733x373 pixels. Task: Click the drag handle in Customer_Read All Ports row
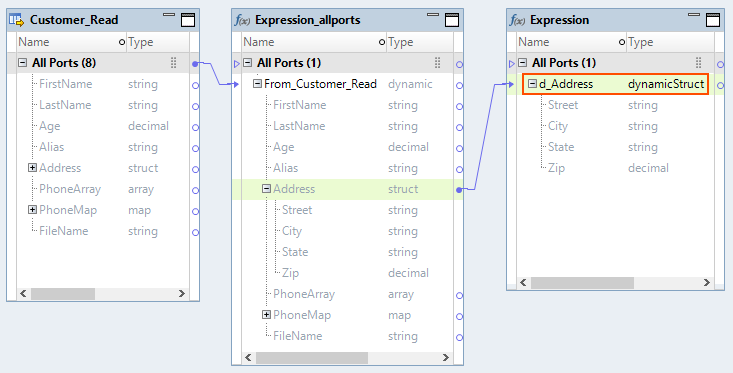173,63
